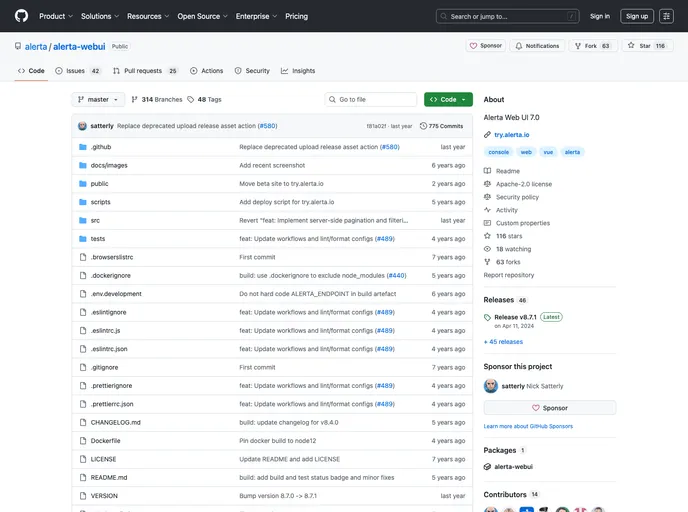Click the Notifications bell button
The image size is (688, 512).
coord(537,46)
